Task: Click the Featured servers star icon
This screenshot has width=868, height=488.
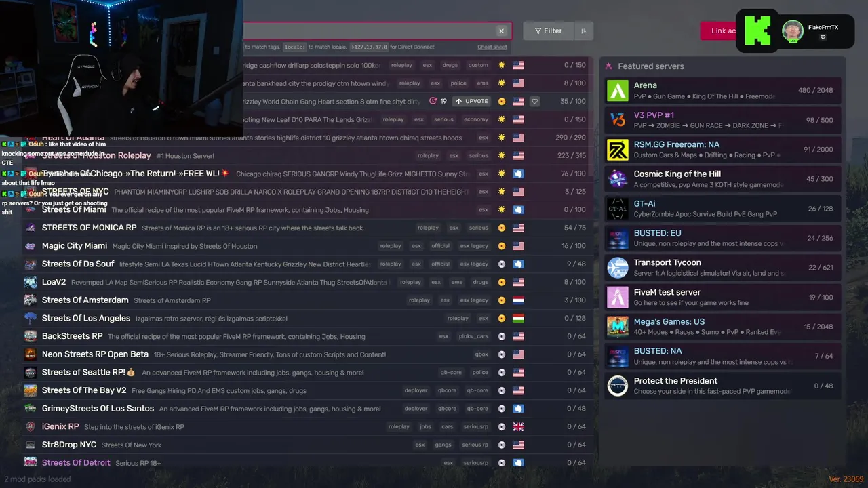Action: (x=608, y=66)
